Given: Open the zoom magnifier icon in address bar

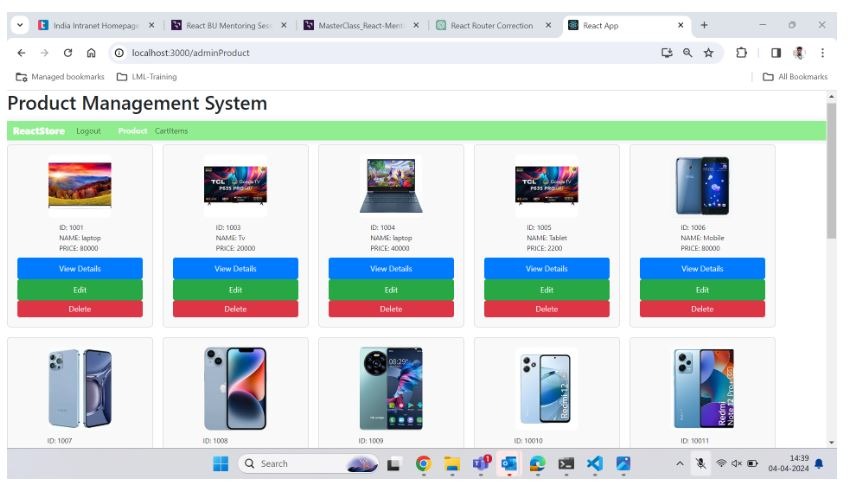Looking at the screenshot, I should (688, 53).
